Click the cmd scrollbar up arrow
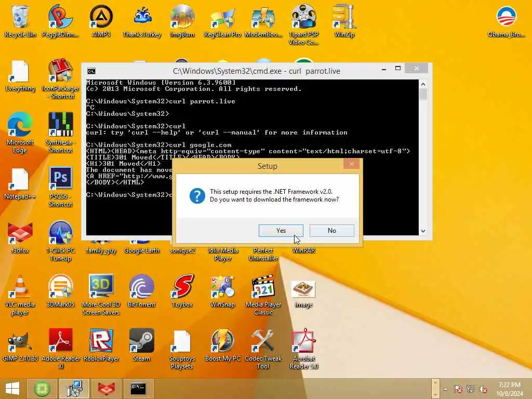Image resolution: width=532 pixels, height=399 pixels. coord(423,84)
